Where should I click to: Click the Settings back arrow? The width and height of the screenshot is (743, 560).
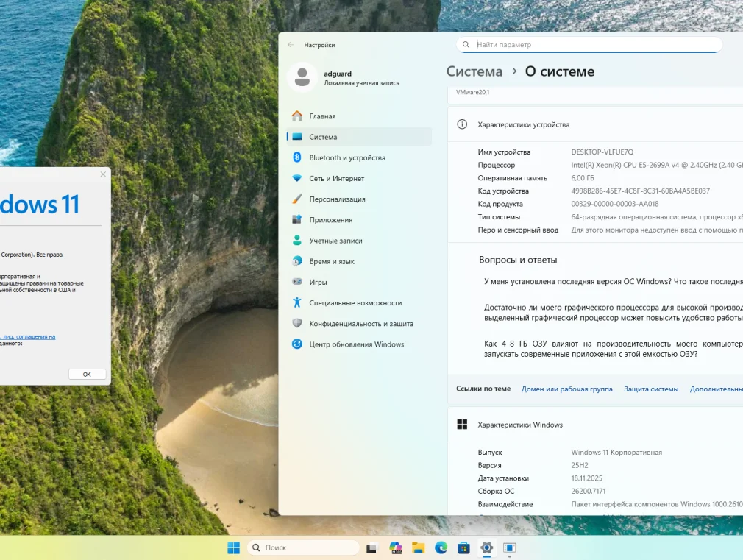click(x=291, y=45)
